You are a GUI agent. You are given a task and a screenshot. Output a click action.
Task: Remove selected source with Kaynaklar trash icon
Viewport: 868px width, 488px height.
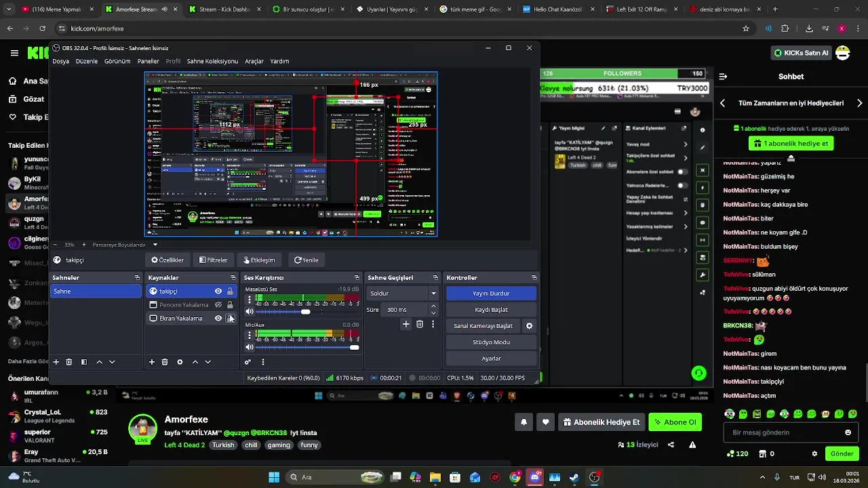tap(165, 362)
